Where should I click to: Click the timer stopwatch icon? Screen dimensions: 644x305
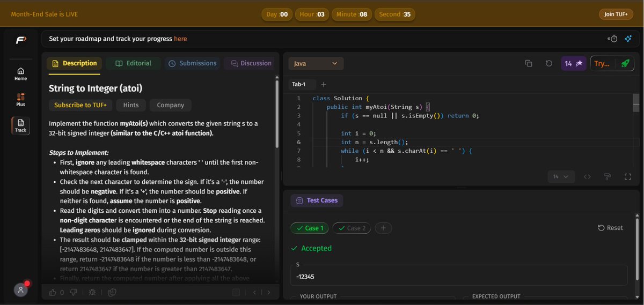pos(612,39)
